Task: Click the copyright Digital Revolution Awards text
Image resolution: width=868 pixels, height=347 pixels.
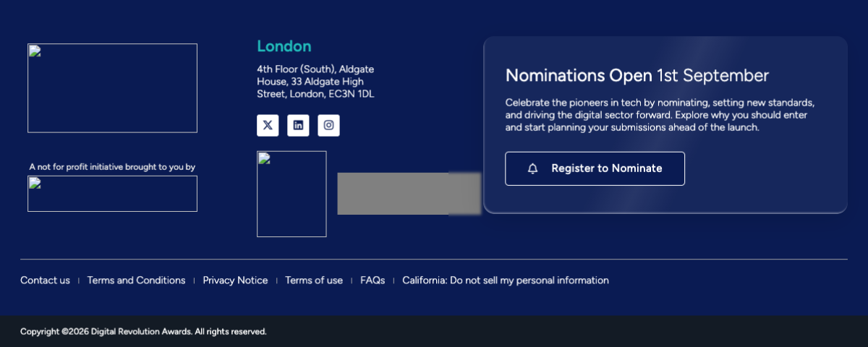Action: point(143,332)
